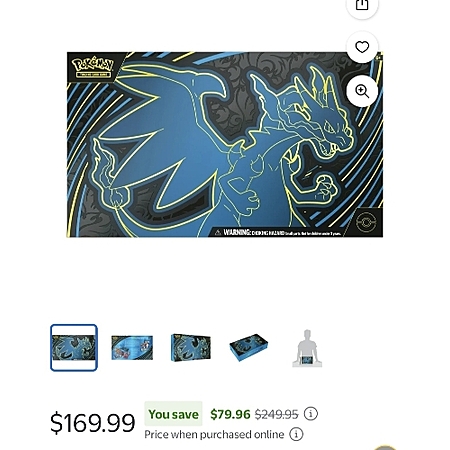Tap the share icon at top
The height and width of the screenshot is (450, 450).
click(x=362, y=5)
